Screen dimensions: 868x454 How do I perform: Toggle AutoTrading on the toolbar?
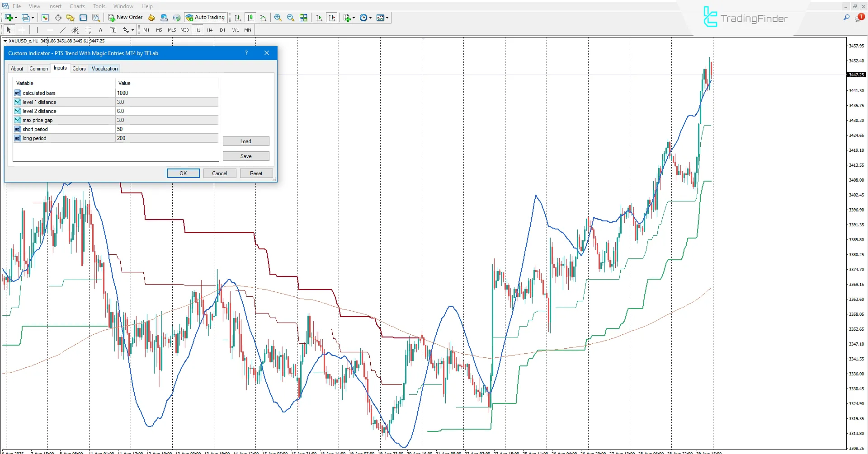click(x=205, y=18)
